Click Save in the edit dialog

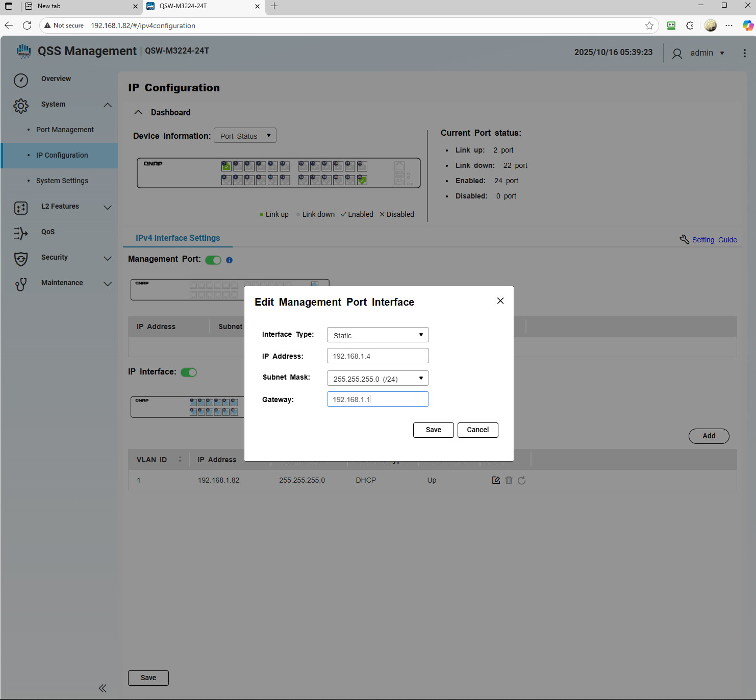click(433, 430)
